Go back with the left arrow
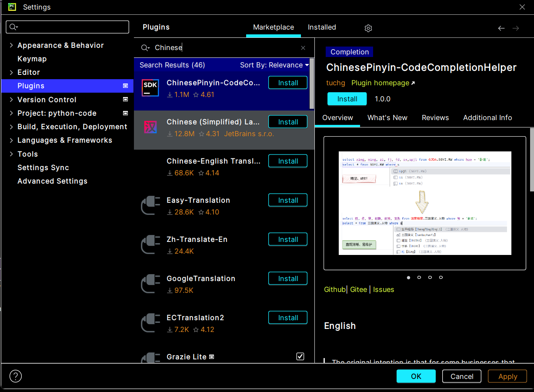Viewport: 534px width, 392px height. click(x=501, y=28)
